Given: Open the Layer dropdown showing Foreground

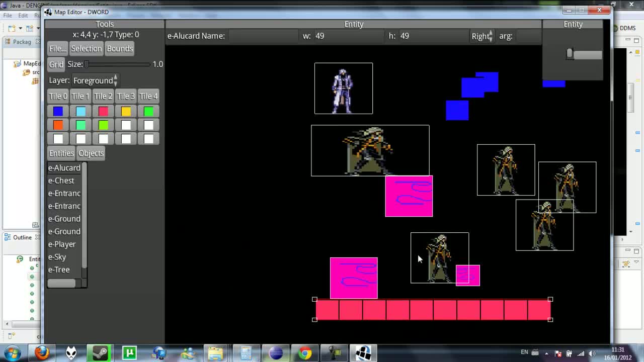Looking at the screenshot, I should (94, 80).
